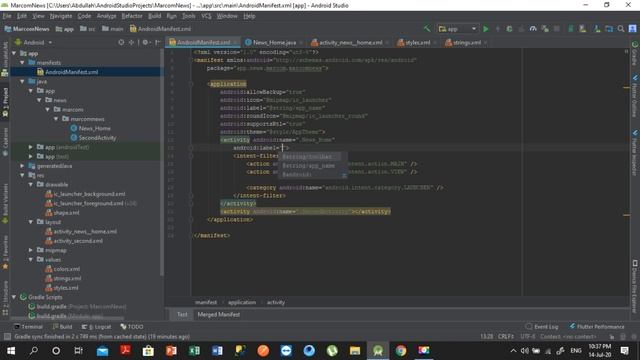
Task: Close the AndroidManifest.xml editor tab
Action: pyautogui.click(x=236, y=42)
